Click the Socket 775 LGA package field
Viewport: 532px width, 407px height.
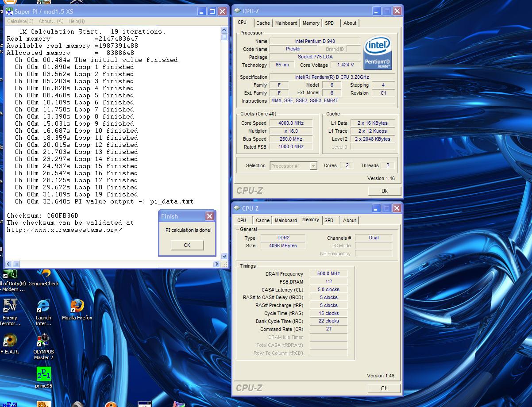tap(315, 57)
